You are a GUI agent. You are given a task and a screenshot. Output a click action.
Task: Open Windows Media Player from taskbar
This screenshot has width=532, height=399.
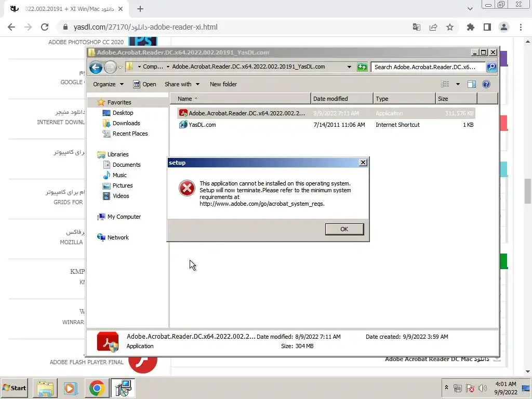(x=71, y=388)
